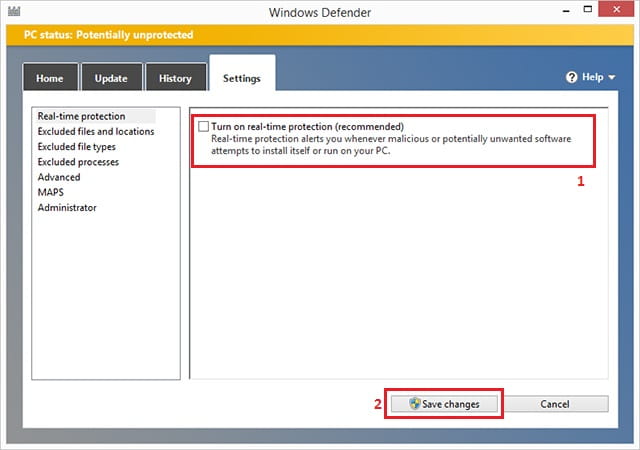The height and width of the screenshot is (450, 640).
Task: Click the Save changes button
Action: 444,404
